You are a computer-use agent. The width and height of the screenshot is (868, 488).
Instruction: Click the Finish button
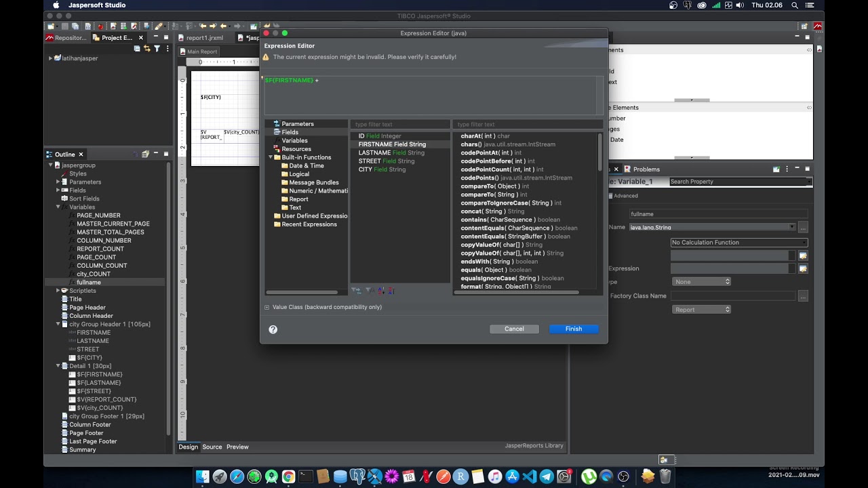point(574,329)
